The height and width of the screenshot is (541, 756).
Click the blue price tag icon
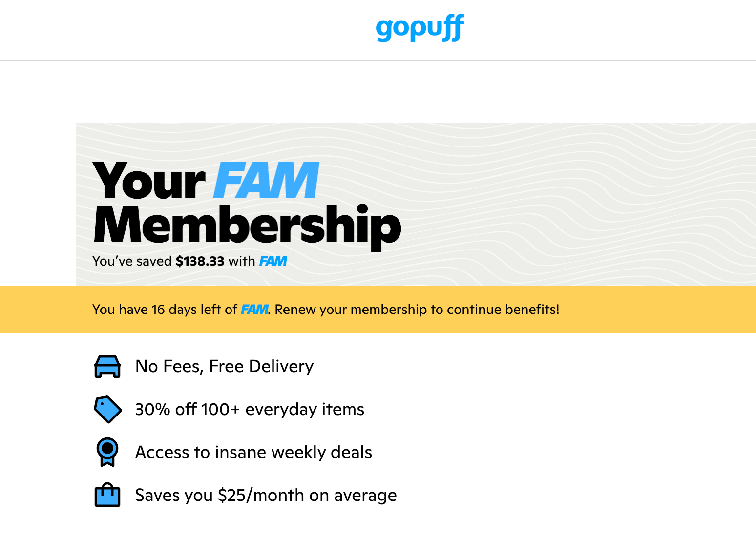107,409
